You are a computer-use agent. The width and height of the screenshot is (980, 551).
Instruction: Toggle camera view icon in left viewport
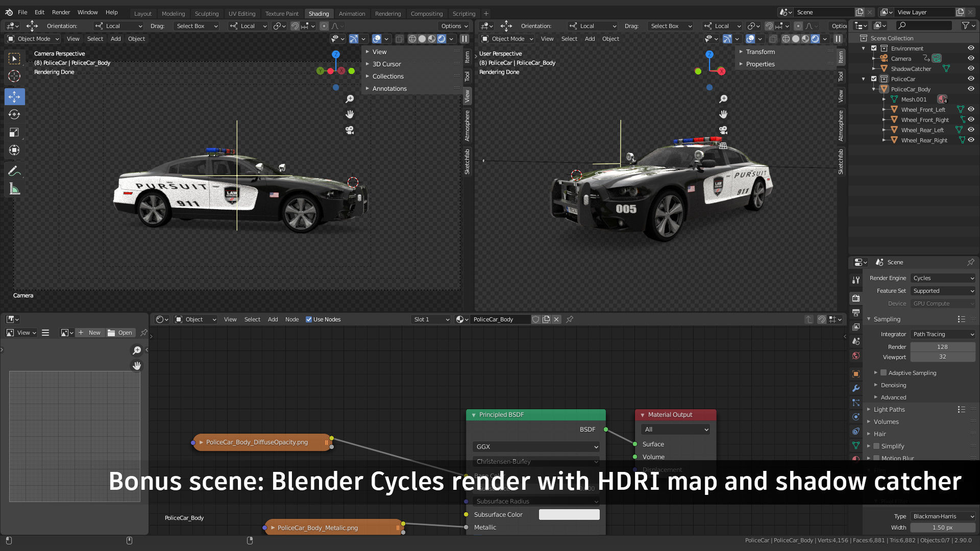[x=350, y=130]
